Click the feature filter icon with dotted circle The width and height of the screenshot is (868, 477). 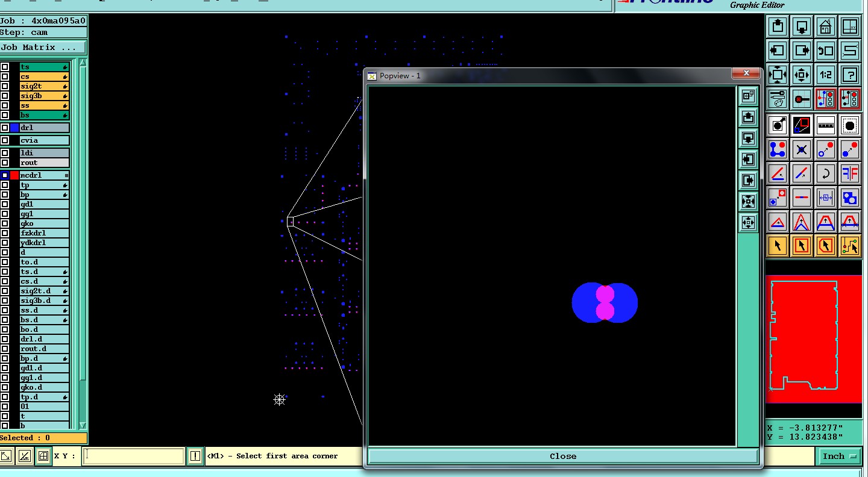coord(850,125)
